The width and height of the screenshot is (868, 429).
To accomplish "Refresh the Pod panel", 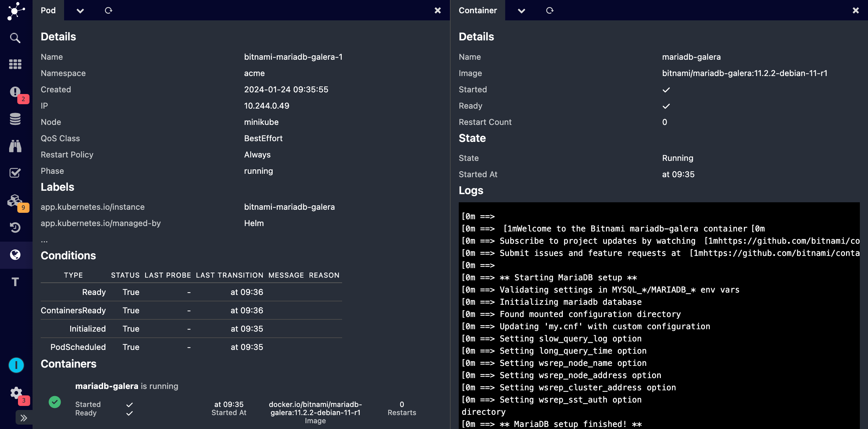I will [108, 11].
